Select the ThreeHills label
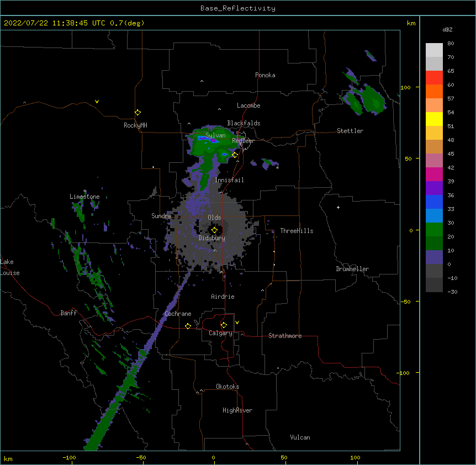The height and width of the screenshot is (465, 476). point(297,231)
